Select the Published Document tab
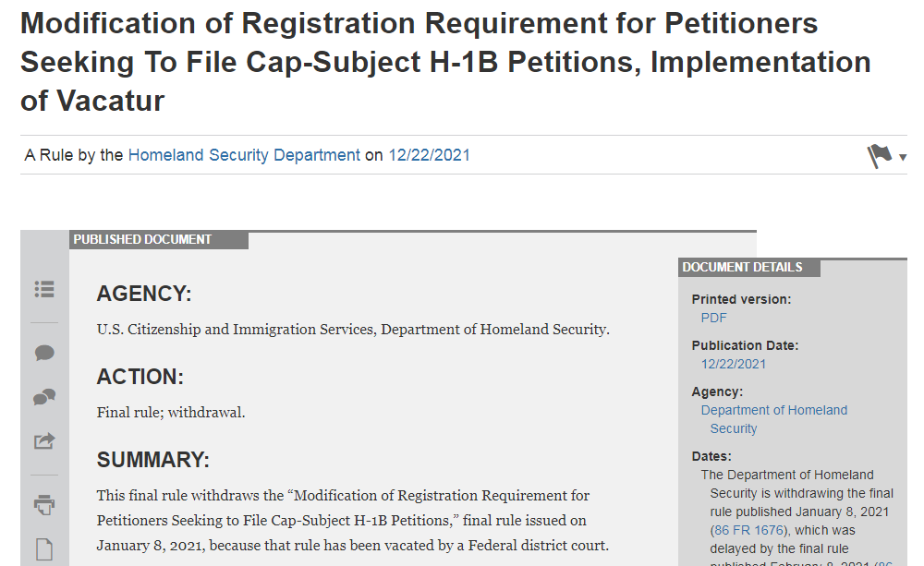This screenshot has height=566, width=924. [143, 240]
